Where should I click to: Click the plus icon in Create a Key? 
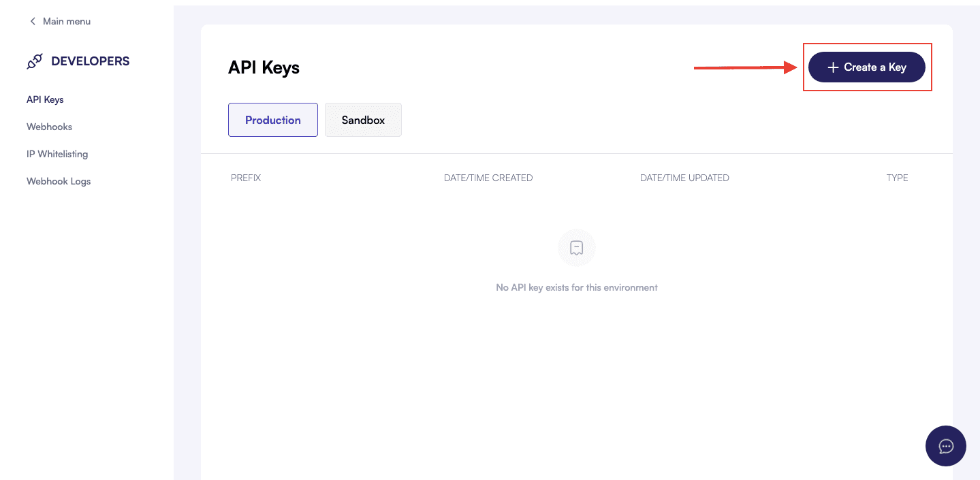(833, 67)
